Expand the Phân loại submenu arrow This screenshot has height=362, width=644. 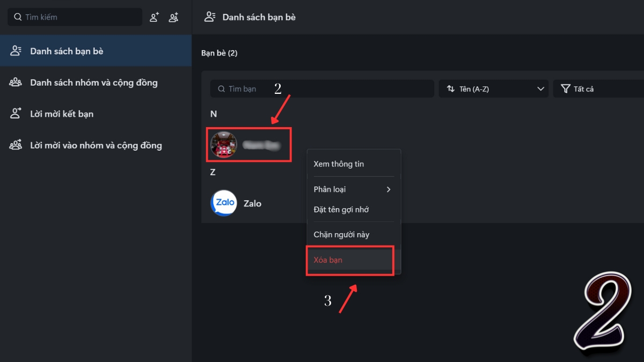coord(389,189)
